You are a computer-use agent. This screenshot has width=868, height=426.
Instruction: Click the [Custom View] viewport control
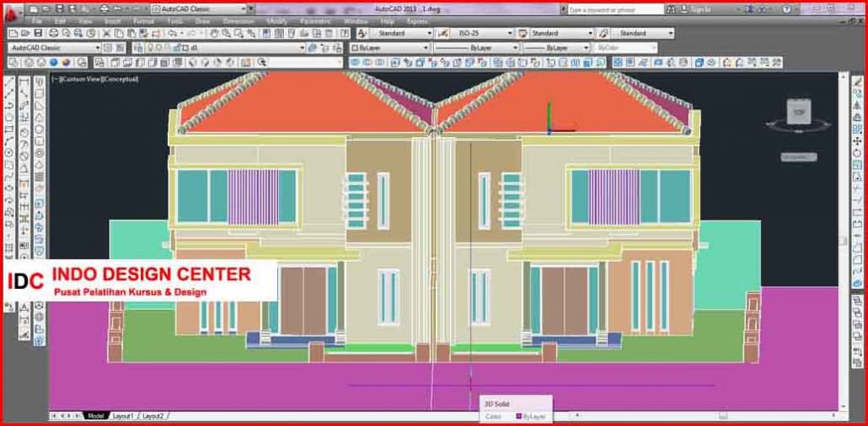[x=80, y=79]
